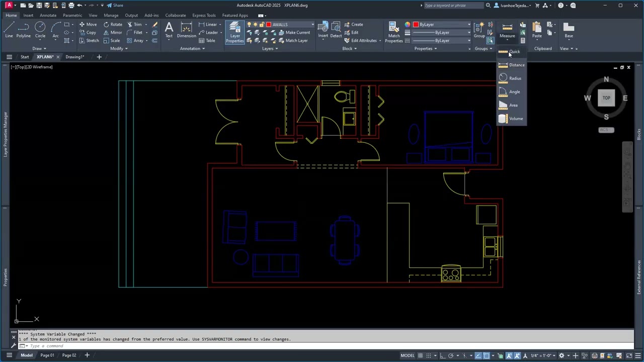Image resolution: width=644 pixels, height=362 pixels.
Task: Select the Dimension tool
Action: point(186,30)
